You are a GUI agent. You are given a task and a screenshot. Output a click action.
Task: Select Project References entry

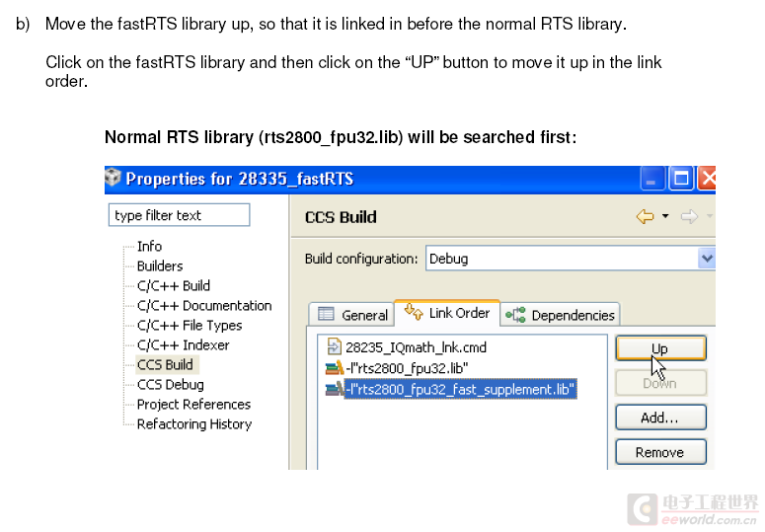(193, 405)
